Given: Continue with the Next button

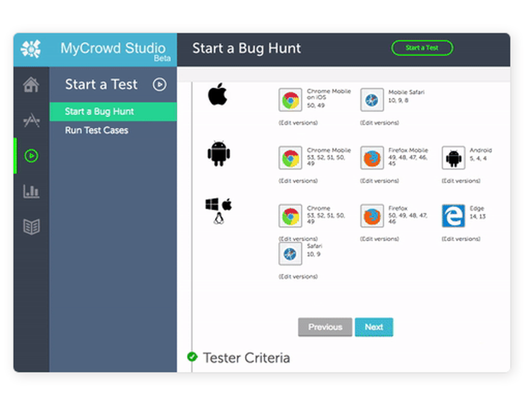Looking at the screenshot, I should [x=374, y=327].
